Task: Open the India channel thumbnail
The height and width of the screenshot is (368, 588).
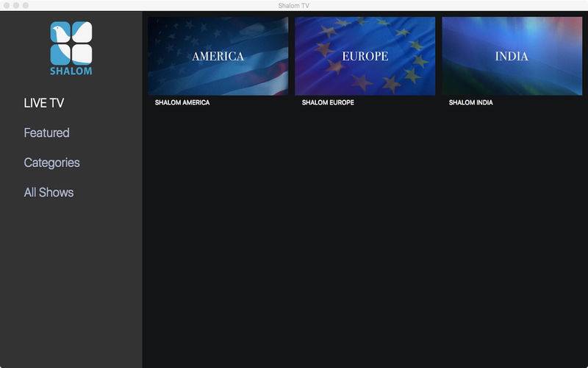Action: coord(512,56)
